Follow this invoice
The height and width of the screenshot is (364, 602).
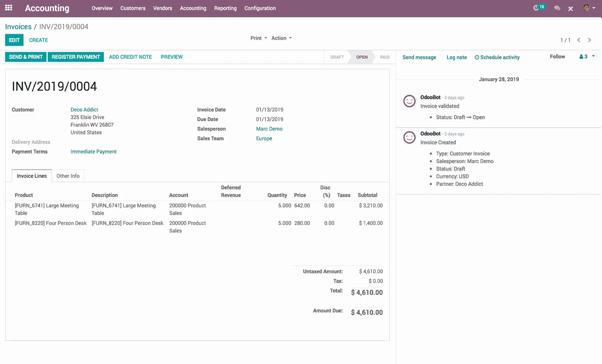[x=557, y=56]
